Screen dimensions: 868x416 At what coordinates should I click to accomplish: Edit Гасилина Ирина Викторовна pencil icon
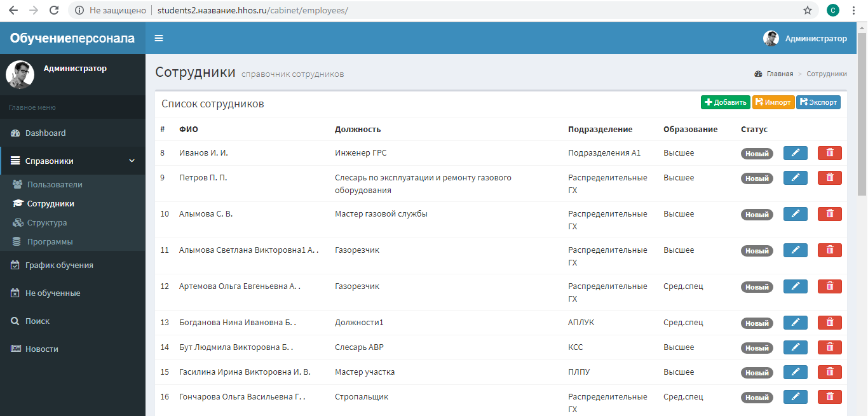(796, 372)
